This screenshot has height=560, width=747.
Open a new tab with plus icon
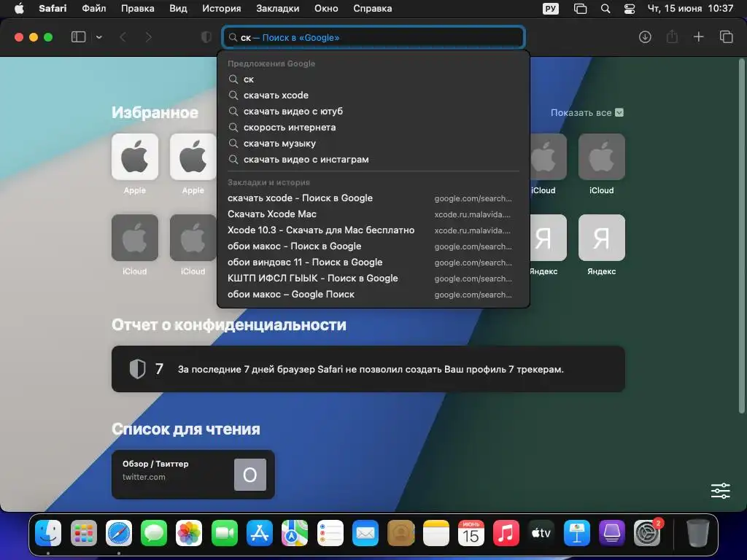698,36
